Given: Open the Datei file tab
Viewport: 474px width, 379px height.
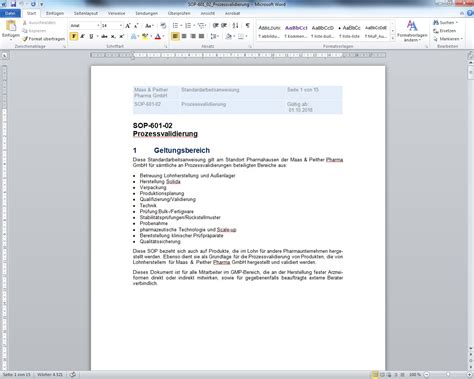Looking at the screenshot, I should [x=10, y=13].
